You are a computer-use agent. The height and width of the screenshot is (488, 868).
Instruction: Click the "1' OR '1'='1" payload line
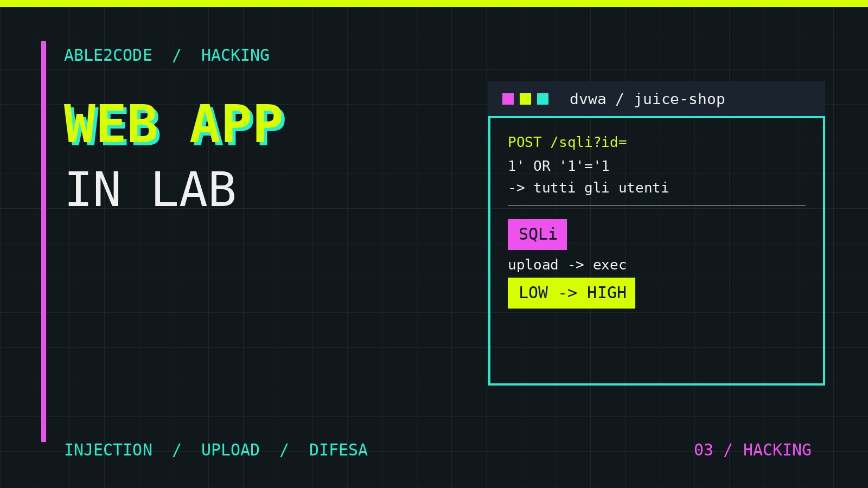click(559, 165)
